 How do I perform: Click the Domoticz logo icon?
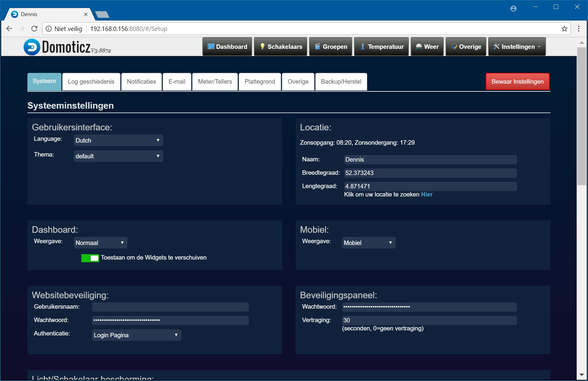pos(32,47)
